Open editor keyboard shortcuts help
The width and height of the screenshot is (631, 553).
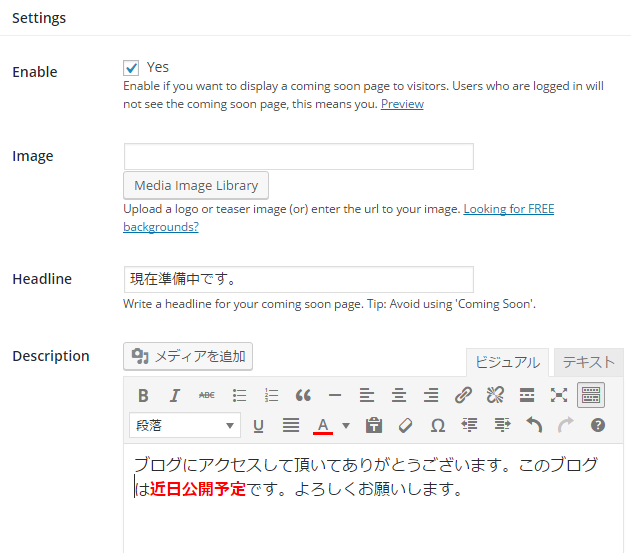click(x=598, y=425)
